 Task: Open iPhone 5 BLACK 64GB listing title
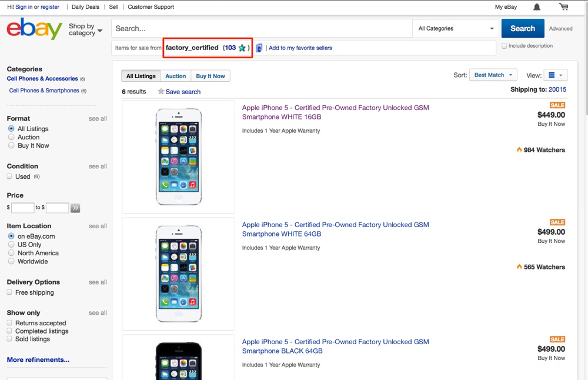(335, 346)
